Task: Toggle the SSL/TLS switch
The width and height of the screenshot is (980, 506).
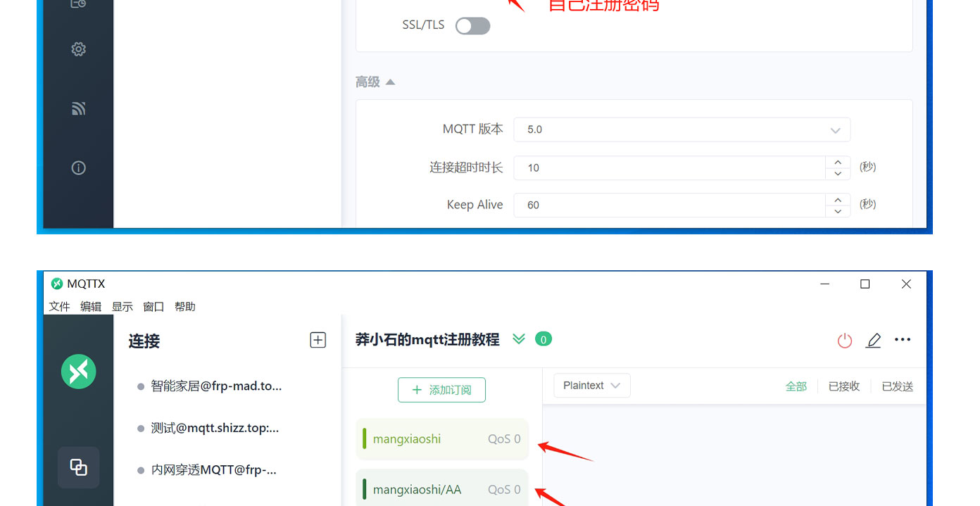Action: point(472,25)
